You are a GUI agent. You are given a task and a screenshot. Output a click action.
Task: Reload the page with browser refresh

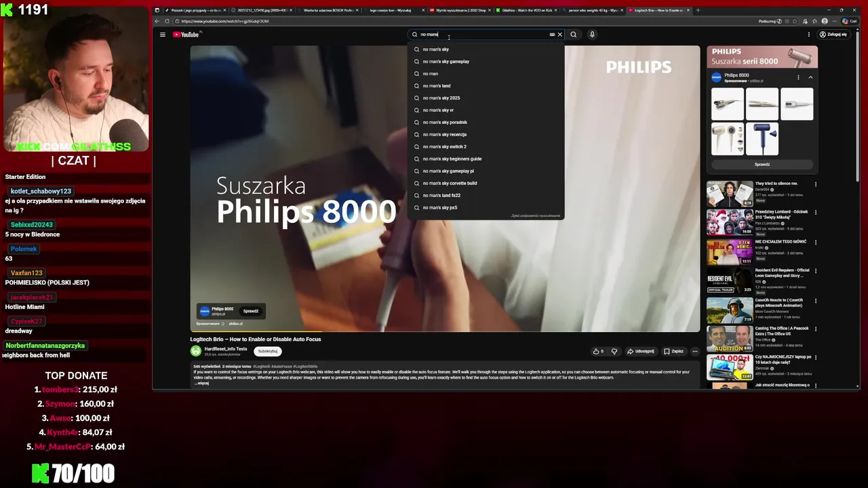pos(167,21)
